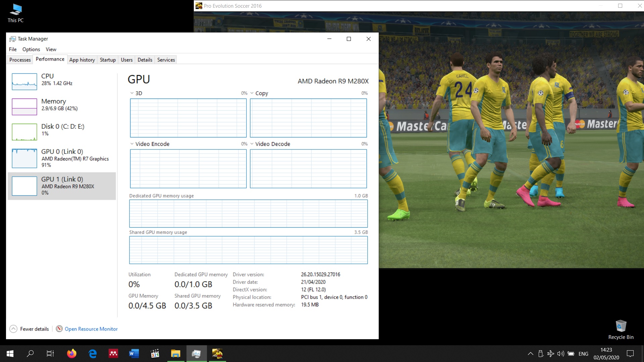Viewport: 644px width, 362px height.
Task: Select Disk 0 (C: D: E:) entry
Action: click(62, 132)
